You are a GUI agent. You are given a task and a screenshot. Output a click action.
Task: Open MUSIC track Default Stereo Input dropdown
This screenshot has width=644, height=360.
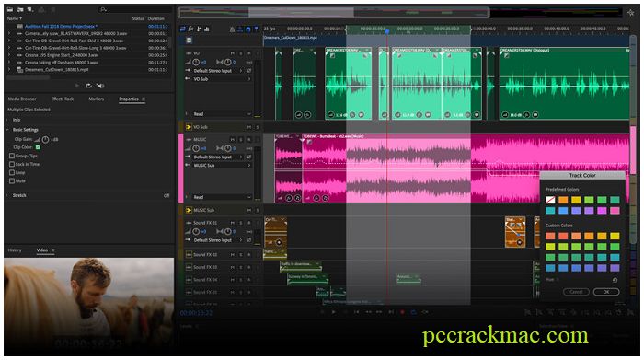tap(218, 157)
